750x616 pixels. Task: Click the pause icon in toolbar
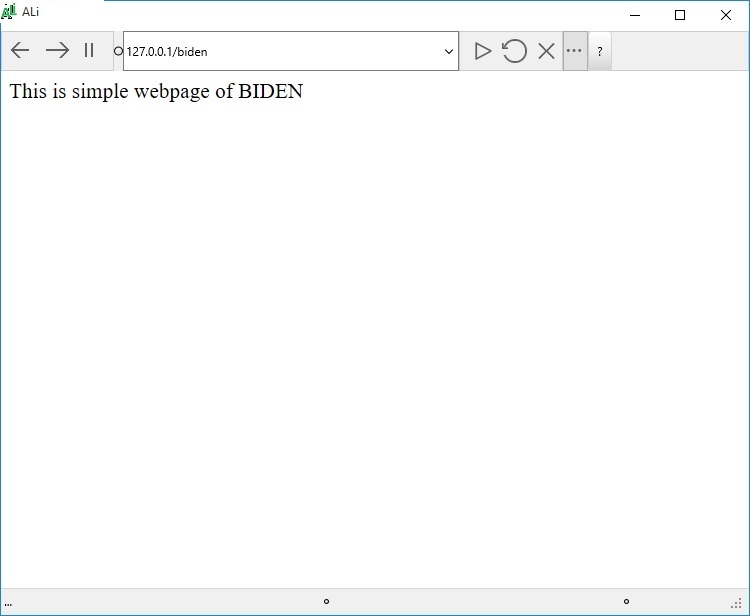point(89,50)
